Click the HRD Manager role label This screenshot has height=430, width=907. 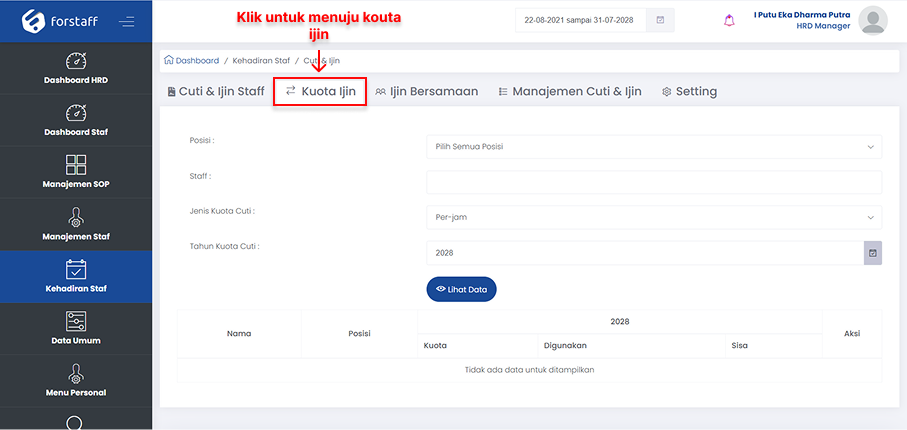click(823, 27)
